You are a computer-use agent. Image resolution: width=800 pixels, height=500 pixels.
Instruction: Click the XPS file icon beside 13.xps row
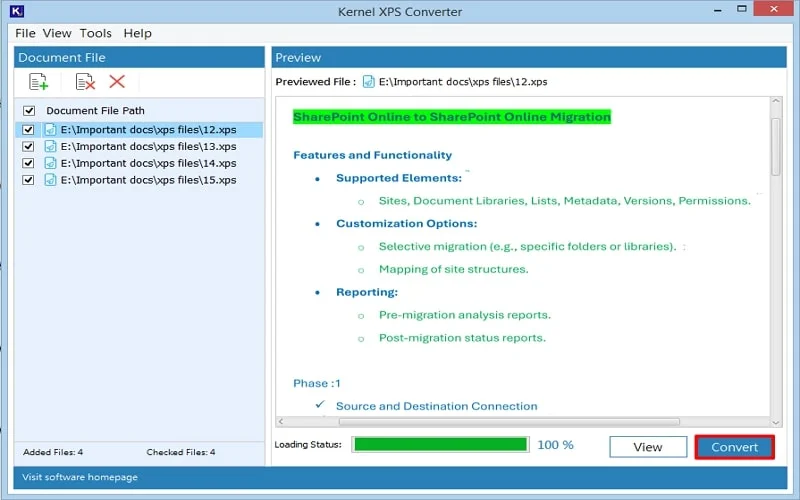[50, 146]
